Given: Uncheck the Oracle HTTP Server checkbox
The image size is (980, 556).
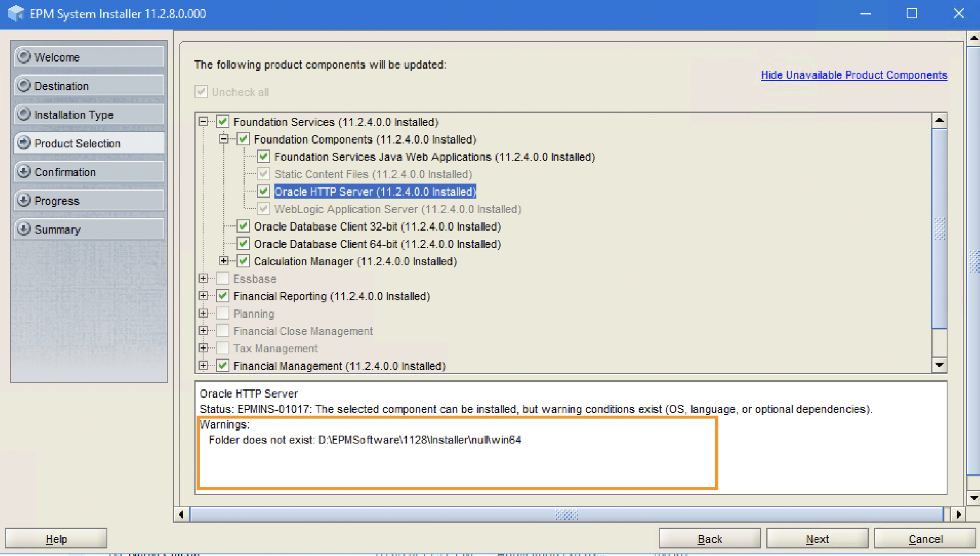Looking at the screenshot, I should click(x=263, y=191).
